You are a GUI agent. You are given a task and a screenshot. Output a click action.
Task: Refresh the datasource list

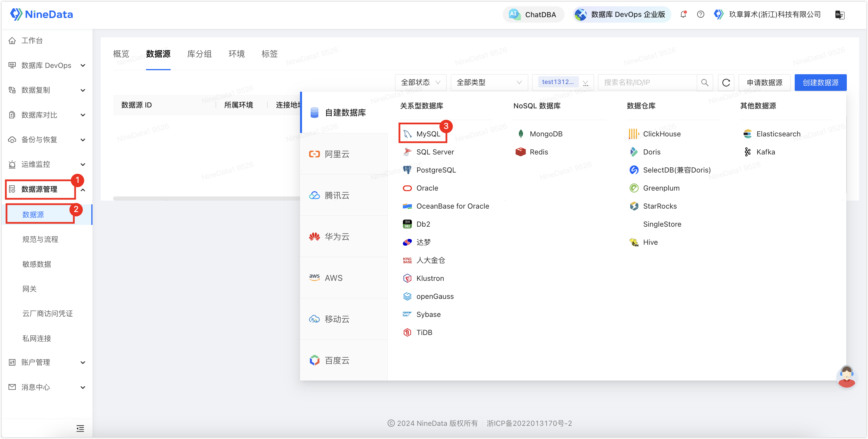726,82
